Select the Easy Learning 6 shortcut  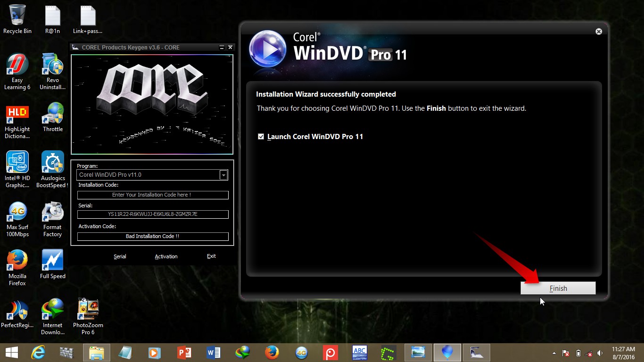point(17,72)
